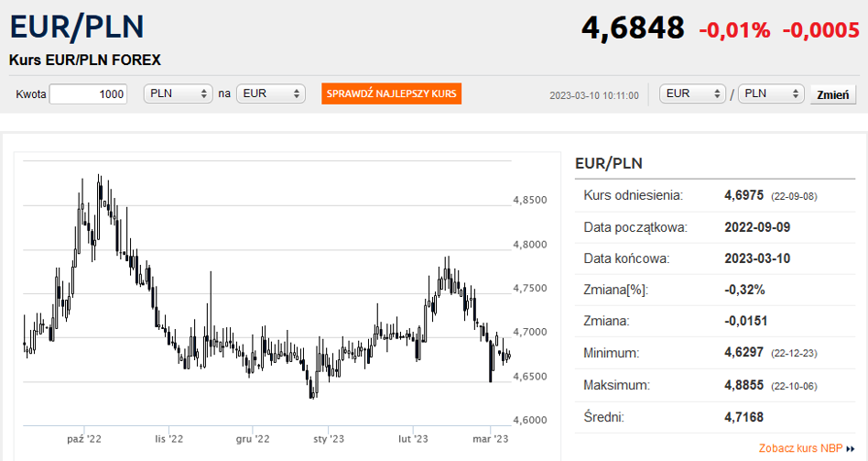Click the Data początkowa value 2022-09-09
The width and height of the screenshot is (868, 461).
[x=757, y=227]
